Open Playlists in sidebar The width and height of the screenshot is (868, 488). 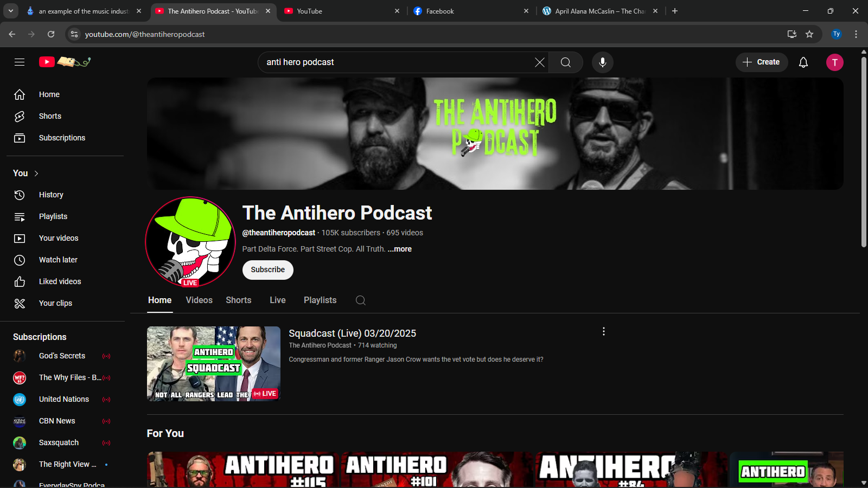65,216
